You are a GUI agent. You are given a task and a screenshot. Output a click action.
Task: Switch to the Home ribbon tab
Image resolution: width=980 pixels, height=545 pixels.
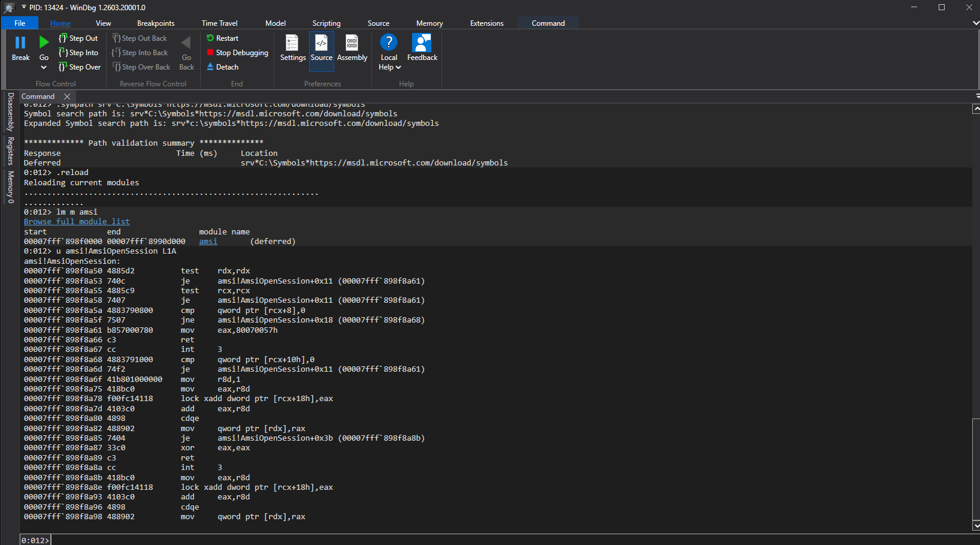(x=61, y=23)
